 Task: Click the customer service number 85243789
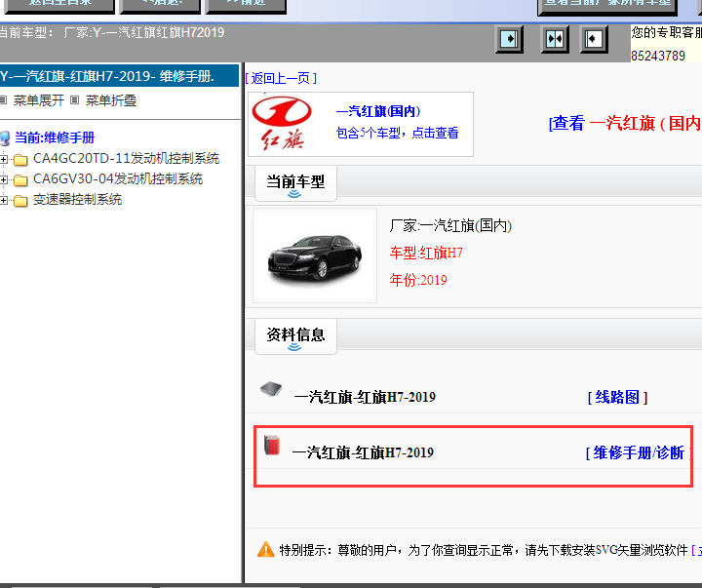tap(658, 56)
